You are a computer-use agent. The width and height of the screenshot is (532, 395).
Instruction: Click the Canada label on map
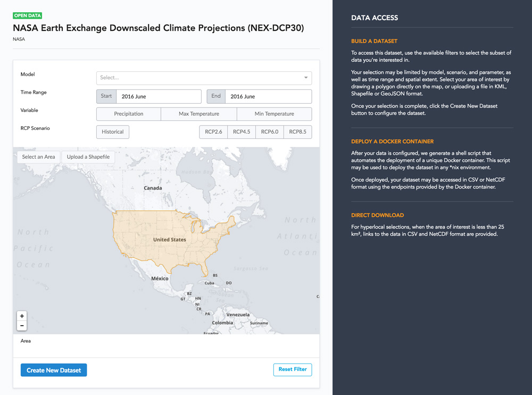(x=153, y=188)
